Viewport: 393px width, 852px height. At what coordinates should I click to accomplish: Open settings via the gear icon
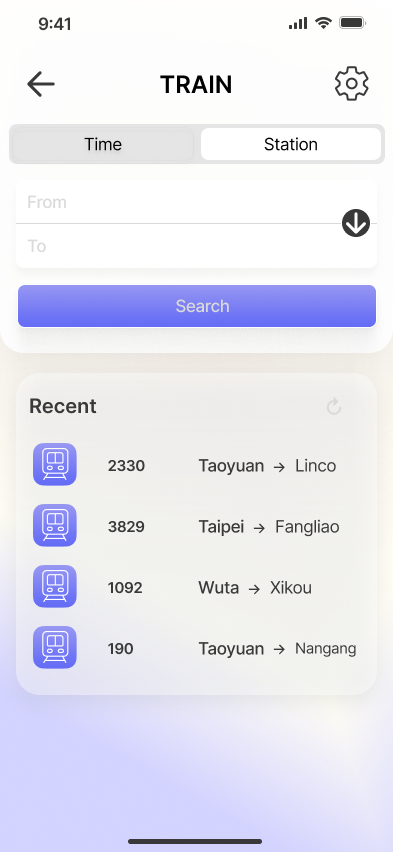pos(352,84)
